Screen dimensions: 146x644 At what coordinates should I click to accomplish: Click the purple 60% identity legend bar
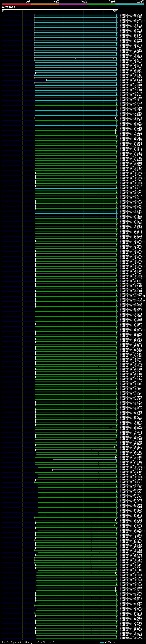tap(73, 4)
